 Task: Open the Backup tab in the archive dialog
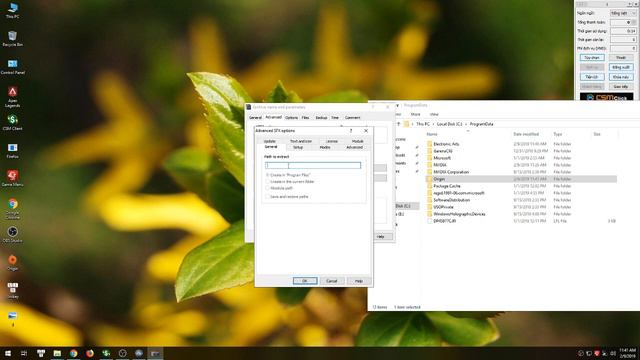tap(321, 118)
